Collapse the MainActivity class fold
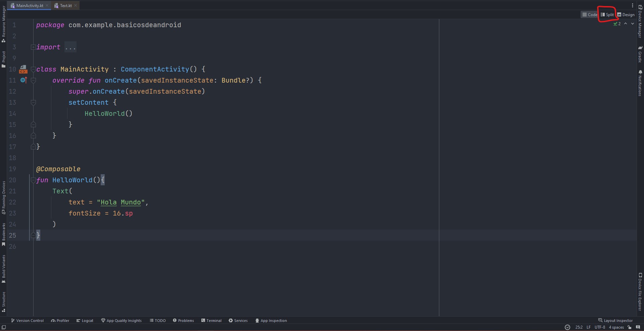Image resolution: width=644 pixels, height=331 pixels. tap(33, 69)
